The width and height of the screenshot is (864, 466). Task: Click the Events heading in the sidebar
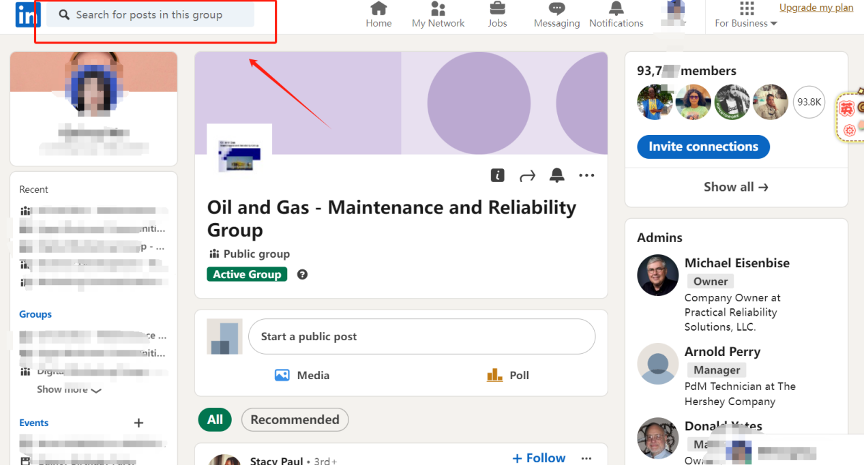point(34,422)
